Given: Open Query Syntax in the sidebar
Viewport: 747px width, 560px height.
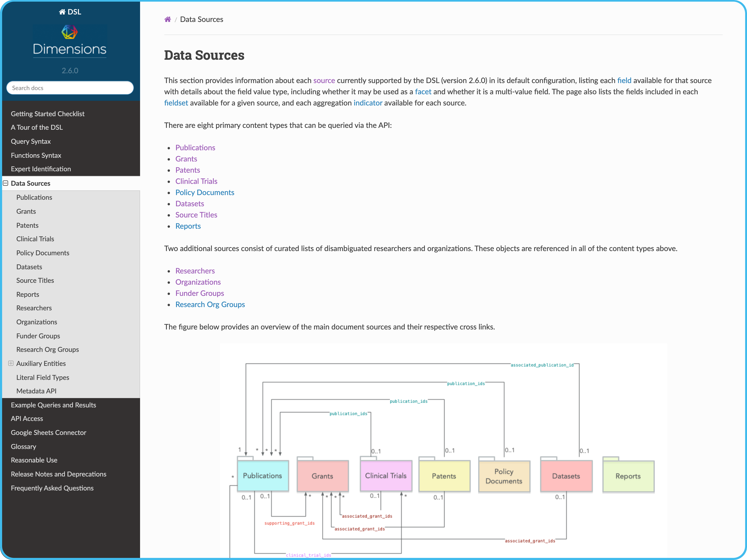Looking at the screenshot, I should [31, 141].
